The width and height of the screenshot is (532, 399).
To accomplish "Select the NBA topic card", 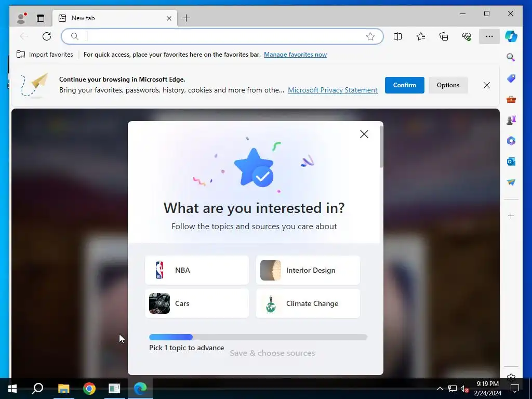I will 197,270.
